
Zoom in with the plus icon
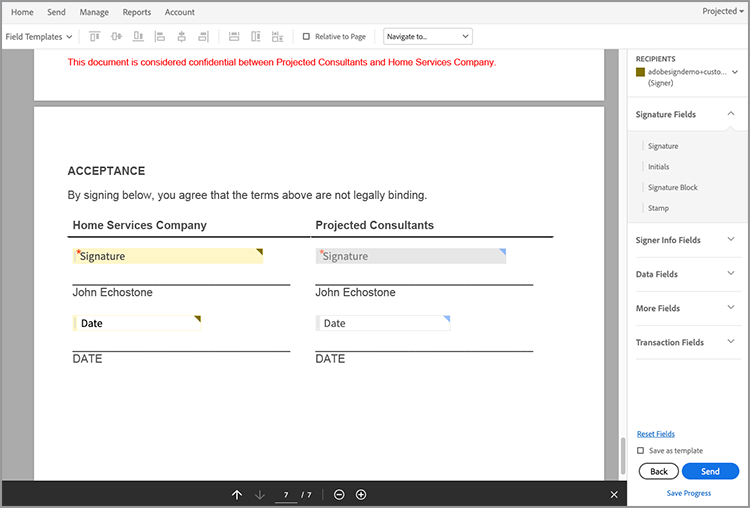click(361, 495)
